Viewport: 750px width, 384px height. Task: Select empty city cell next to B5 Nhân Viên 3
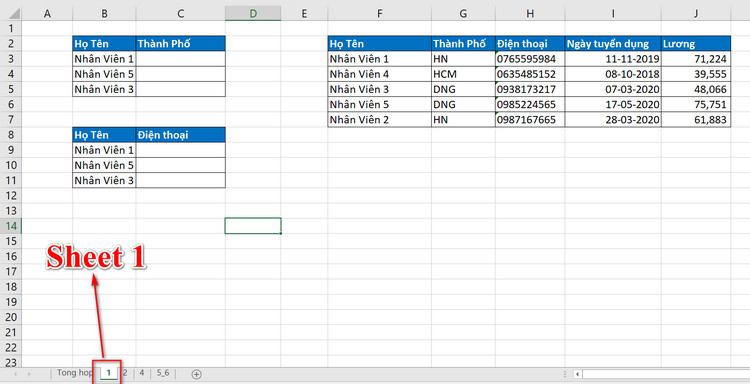(180, 89)
